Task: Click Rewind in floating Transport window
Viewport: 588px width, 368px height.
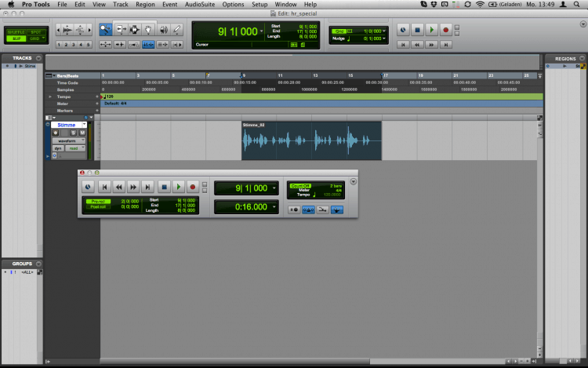Action: point(119,187)
